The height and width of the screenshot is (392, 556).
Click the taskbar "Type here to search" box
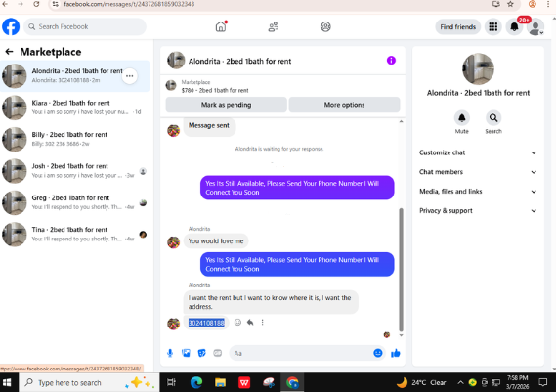coord(89,383)
